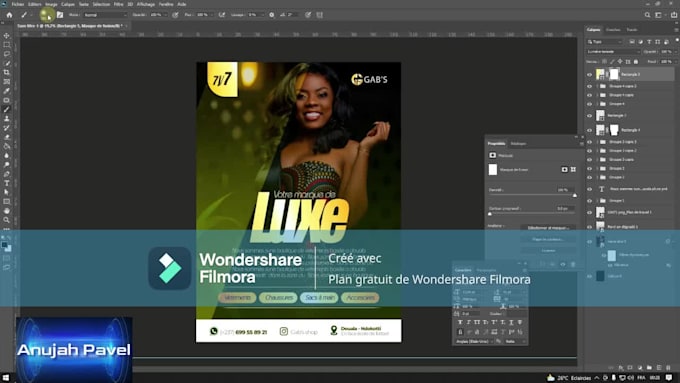
Task: Select the Lasso tool
Action: [x=7, y=54]
